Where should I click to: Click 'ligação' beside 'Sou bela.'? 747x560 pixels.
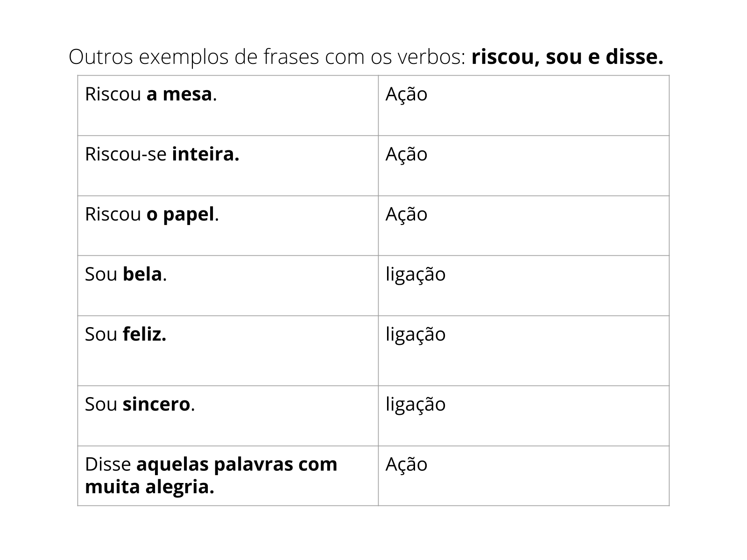[x=416, y=274]
